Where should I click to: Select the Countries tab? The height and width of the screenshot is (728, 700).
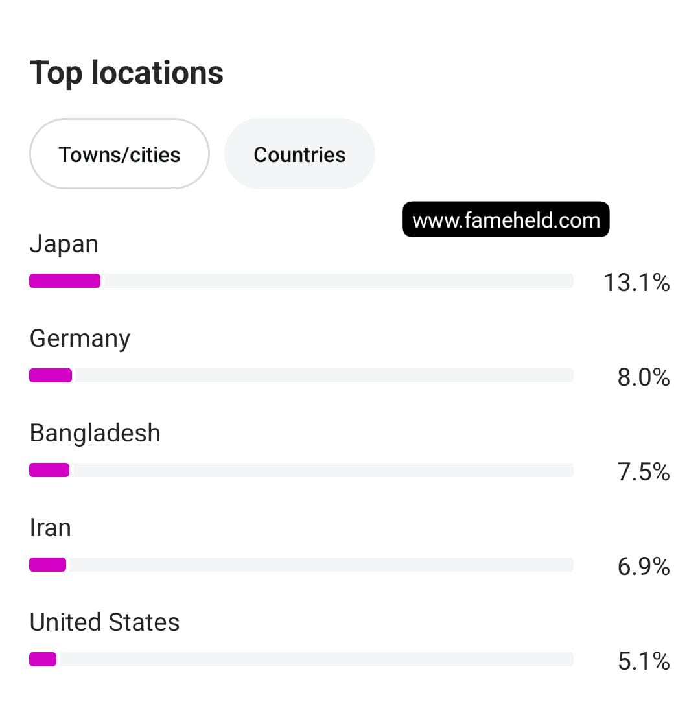click(x=299, y=154)
